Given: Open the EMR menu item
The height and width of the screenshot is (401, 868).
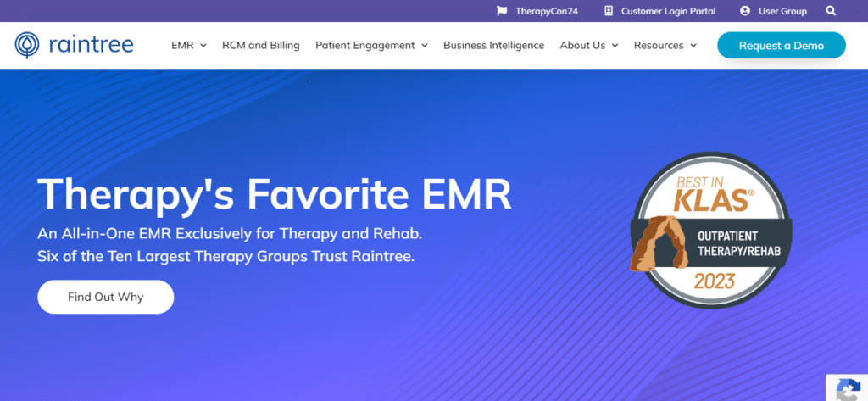Looking at the screenshot, I should click(x=182, y=46).
